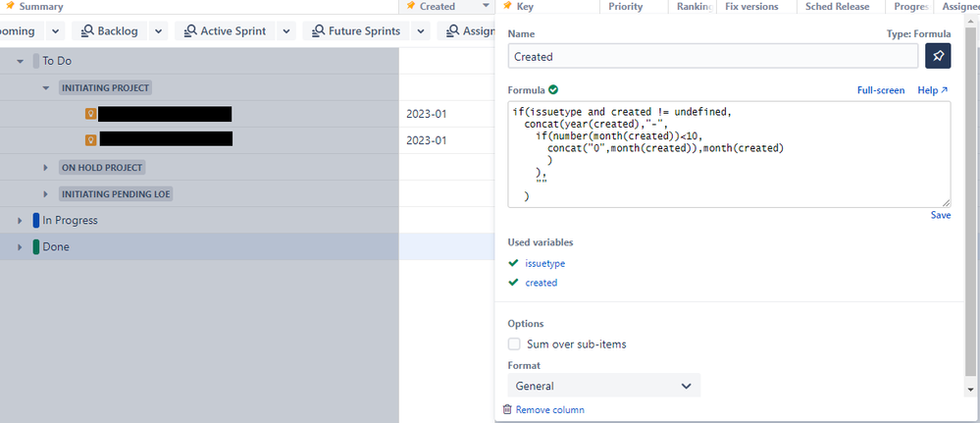Click the pin icon in the Created column header
Screen dimensions: 980x423
pos(411,6)
